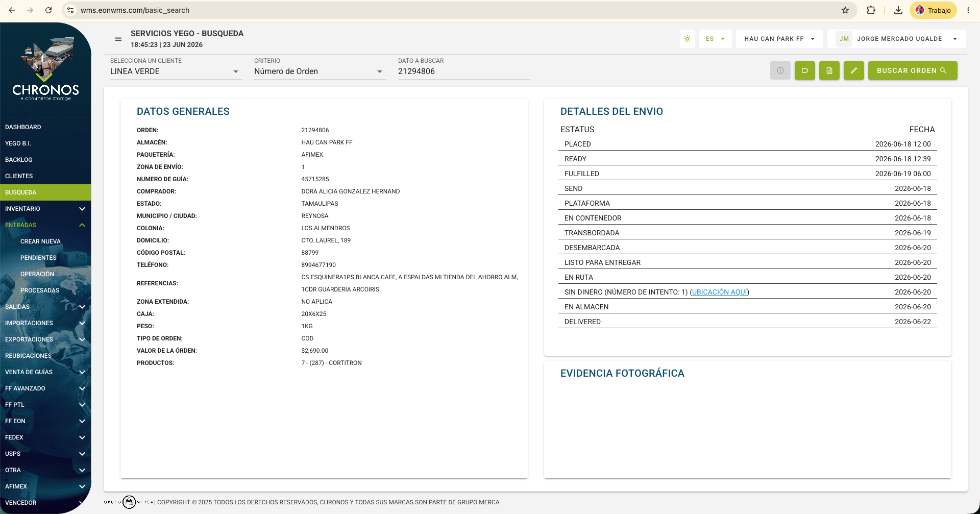Open BACKLOG in the sidebar
Viewport: 980px width, 514px height.
pyautogui.click(x=45, y=160)
